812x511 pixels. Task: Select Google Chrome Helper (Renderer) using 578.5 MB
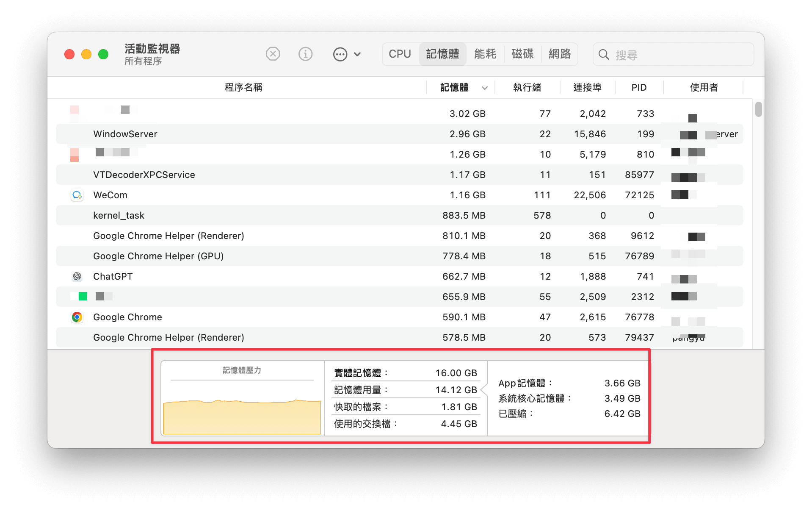click(399, 337)
